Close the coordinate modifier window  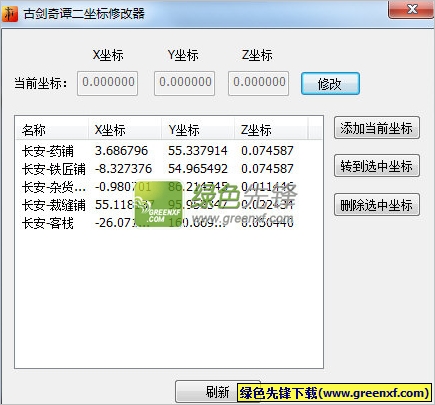tap(412, 9)
